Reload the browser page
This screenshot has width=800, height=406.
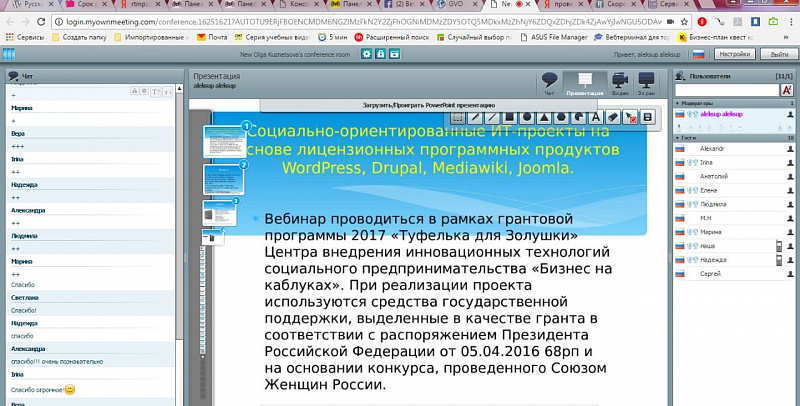click(x=41, y=22)
